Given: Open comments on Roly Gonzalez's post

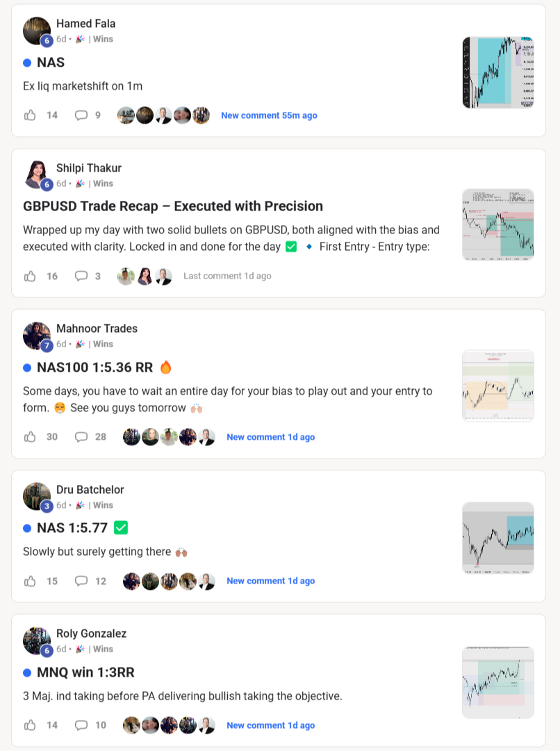Looking at the screenshot, I should click(x=81, y=725).
